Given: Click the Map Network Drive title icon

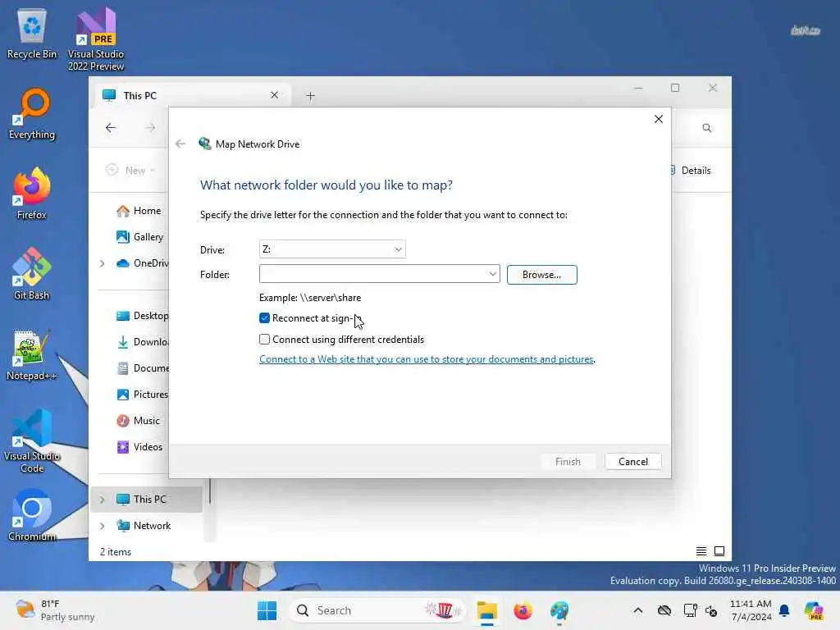Looking at the screenshot, I should tap(204, 144).
